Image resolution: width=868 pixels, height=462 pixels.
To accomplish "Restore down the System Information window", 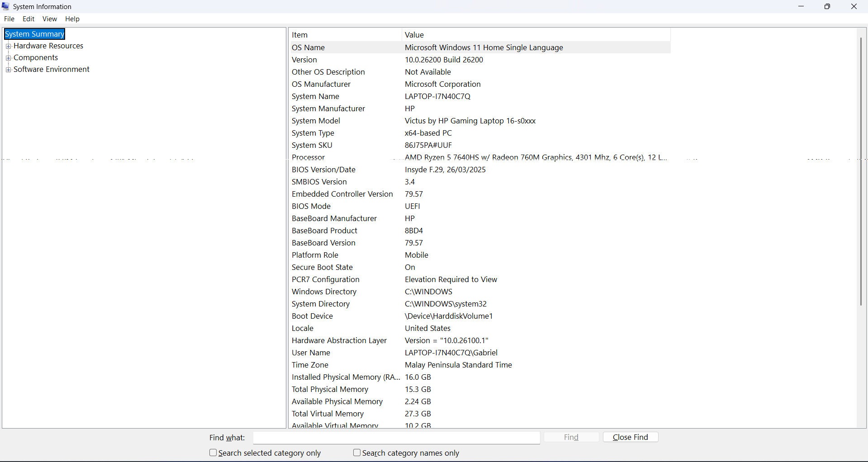I will pos(827,6).
